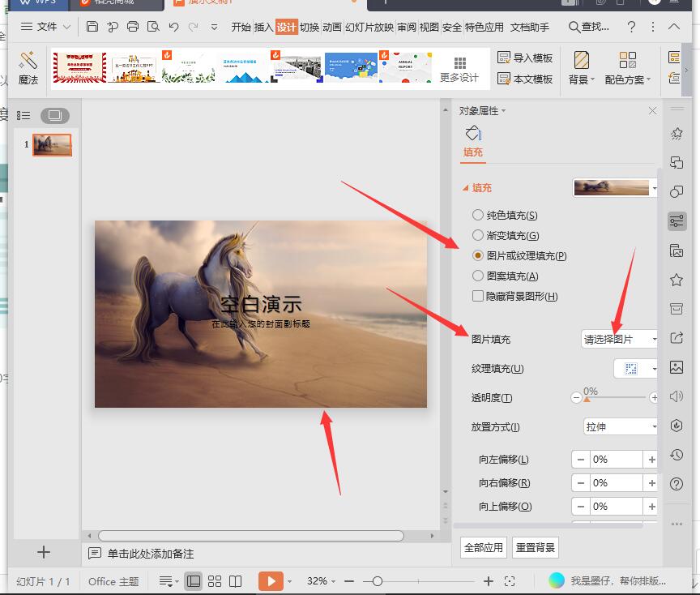Viewport: 700px width, 595px height.
Task: Increase 向左偏移 with plus button
Action: click(651, 460)
